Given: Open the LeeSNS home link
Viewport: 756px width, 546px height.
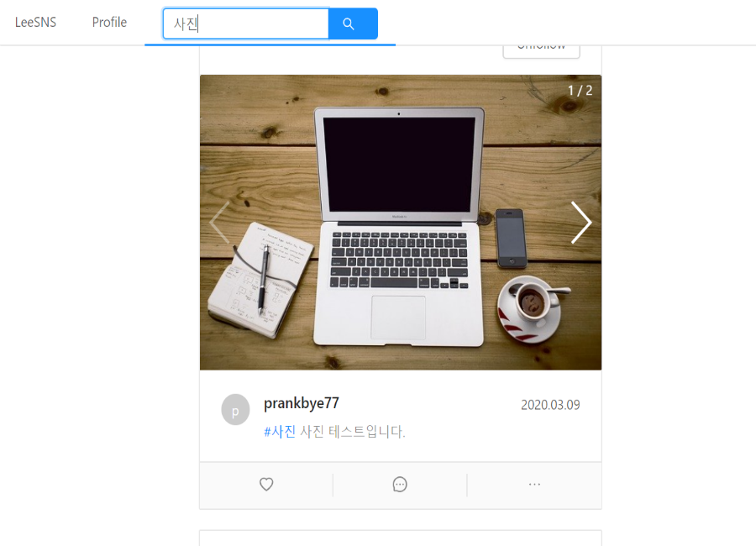Looking at the screenshot, I should [35, 22].
